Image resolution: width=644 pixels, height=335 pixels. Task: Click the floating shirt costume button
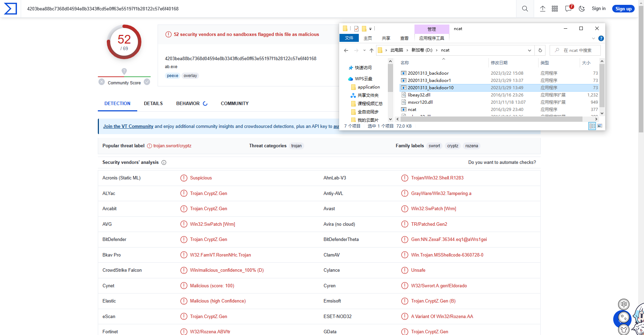click(x=624, y=330)
